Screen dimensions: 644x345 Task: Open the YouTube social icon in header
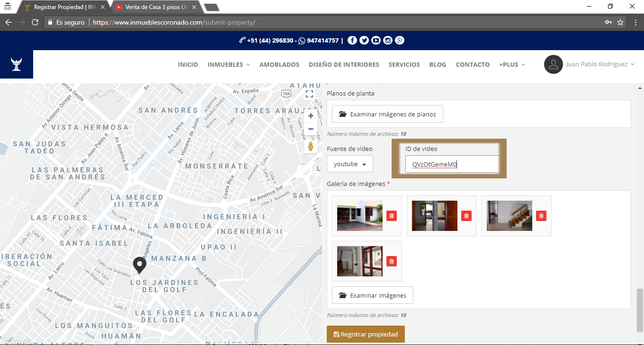[376, 41]
